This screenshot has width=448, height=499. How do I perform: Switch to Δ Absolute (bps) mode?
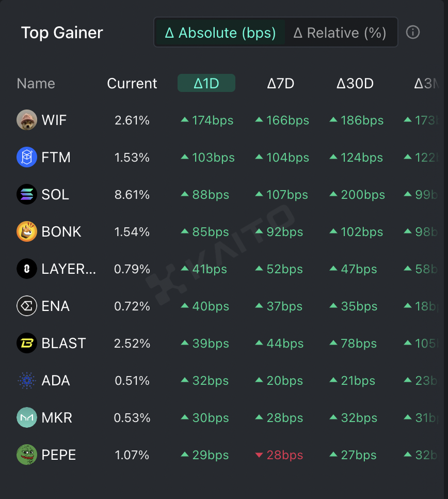pos(220,33)
